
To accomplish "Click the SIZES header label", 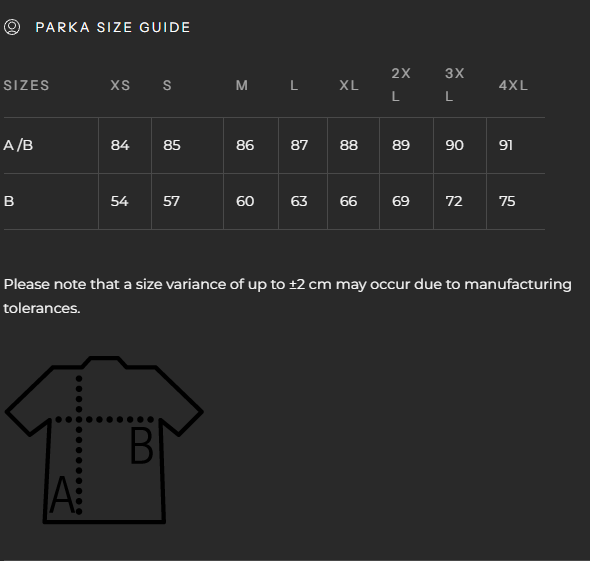I will pyautogui.click(x=26, y=85).
